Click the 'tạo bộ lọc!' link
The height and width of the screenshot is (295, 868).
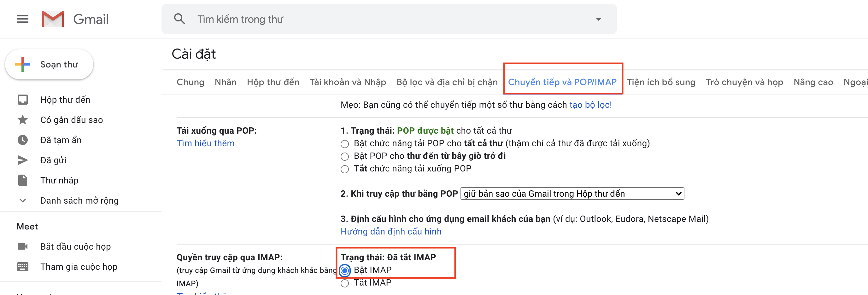point(591,105)
